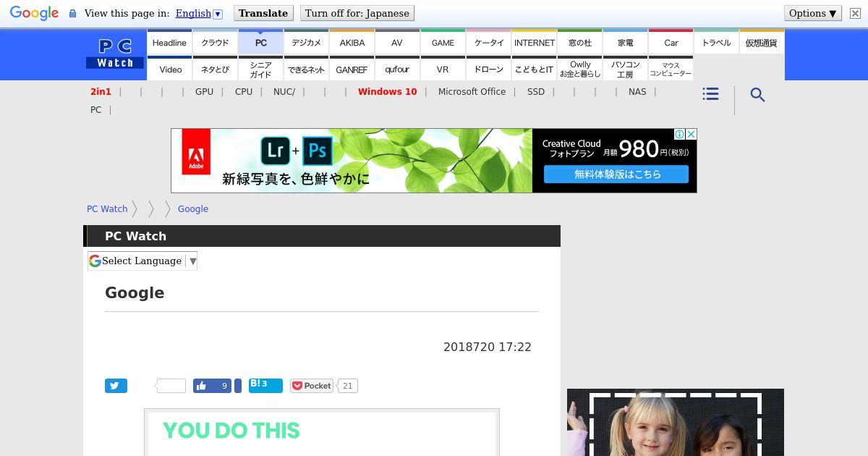The image size is (868, 456).
Task: Click the Translate button
Action: click(x=263, y=13)
